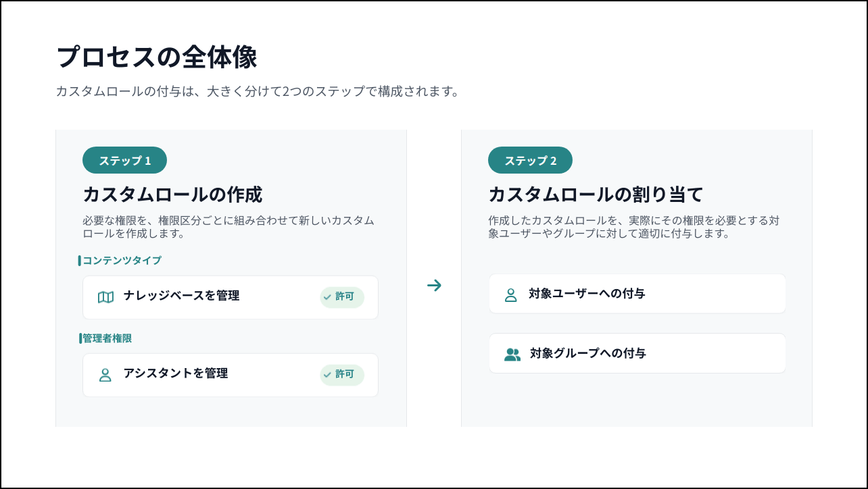This screenshot has height=489, width=868.
Task: Toggle the 許可 badge for ナレッジベースを管理
Action: click(x=342, y=297)
